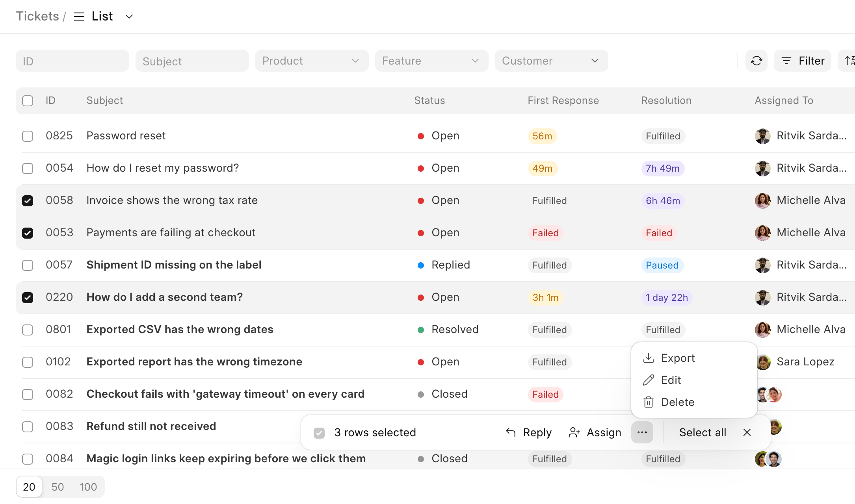Click the Assign button
Viewport: 855px width, 504px height.
pos(595,432)
